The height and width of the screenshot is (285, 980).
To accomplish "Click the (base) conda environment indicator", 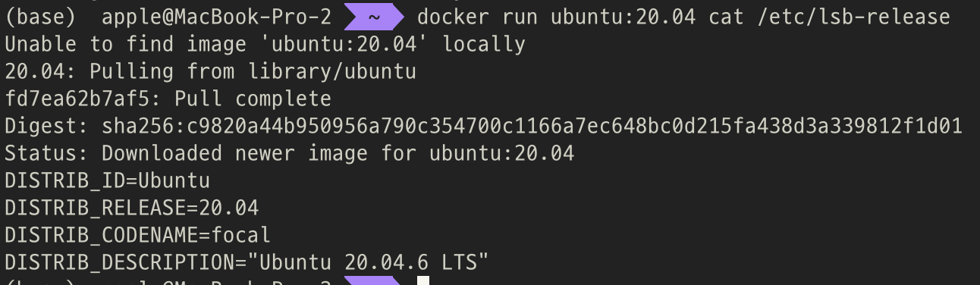I will 39,17.
